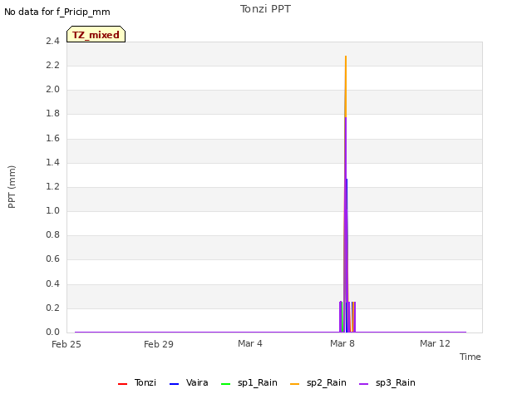
Task: Click the 1.8 y-axis tick label
Action: [x=52, y=113]
